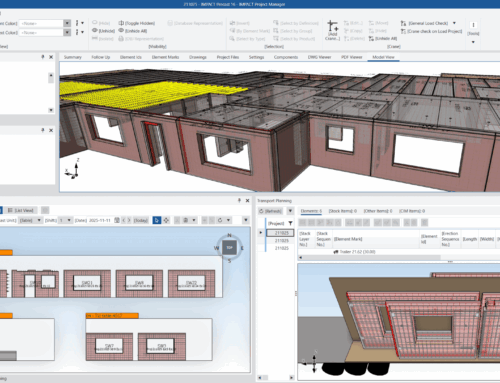Screen dimensions: 500x383
Task: Run the General Load Check
Action: [424, 23]
